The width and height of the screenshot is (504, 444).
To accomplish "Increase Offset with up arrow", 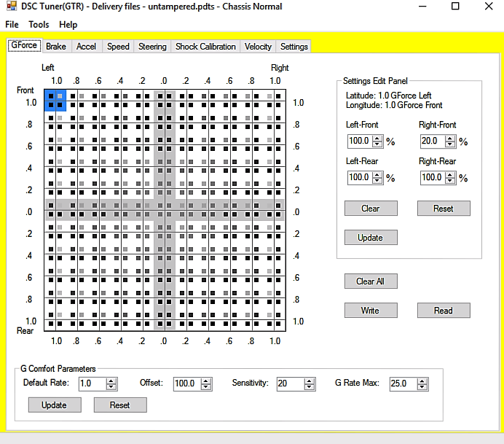I will click(206, 381).
